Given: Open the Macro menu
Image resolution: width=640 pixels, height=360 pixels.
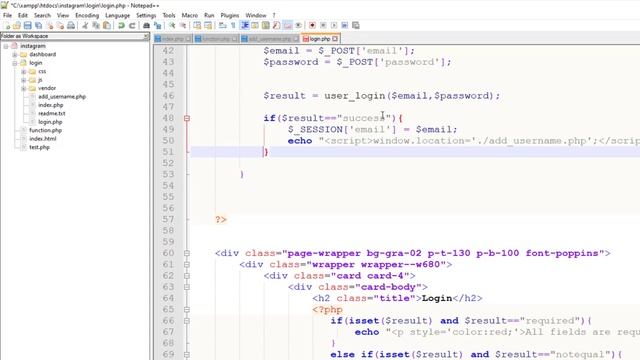Looking at the screenshot, I should (190, 16).
